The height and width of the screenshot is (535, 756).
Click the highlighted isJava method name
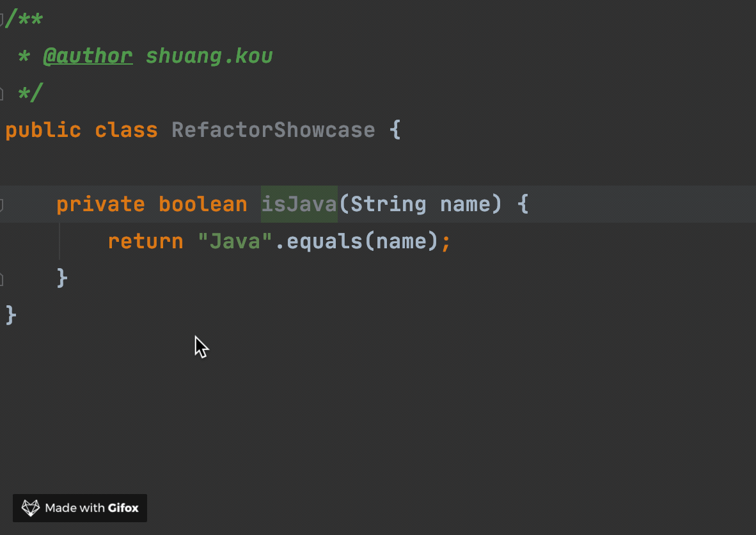click(x=299, y=205)
